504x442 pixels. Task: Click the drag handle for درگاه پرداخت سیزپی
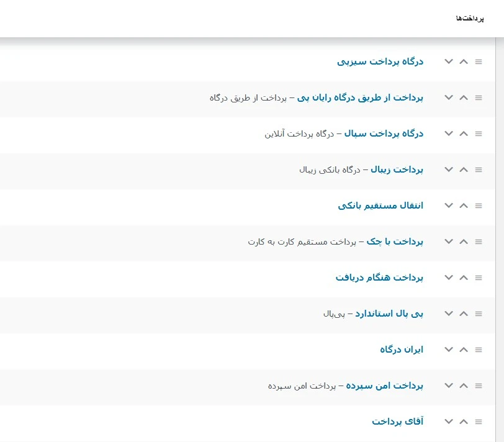tap(479, 61)
